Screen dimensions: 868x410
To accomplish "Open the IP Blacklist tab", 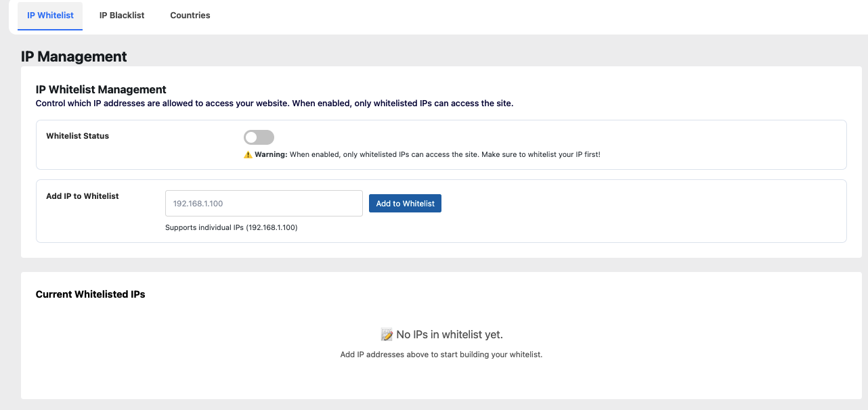I will pyautogui.click(x=122, y=16).
